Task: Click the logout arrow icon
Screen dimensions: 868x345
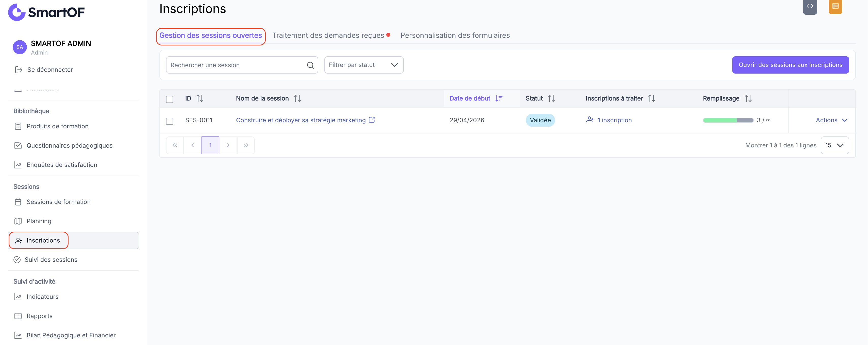Action: point(19,70)
